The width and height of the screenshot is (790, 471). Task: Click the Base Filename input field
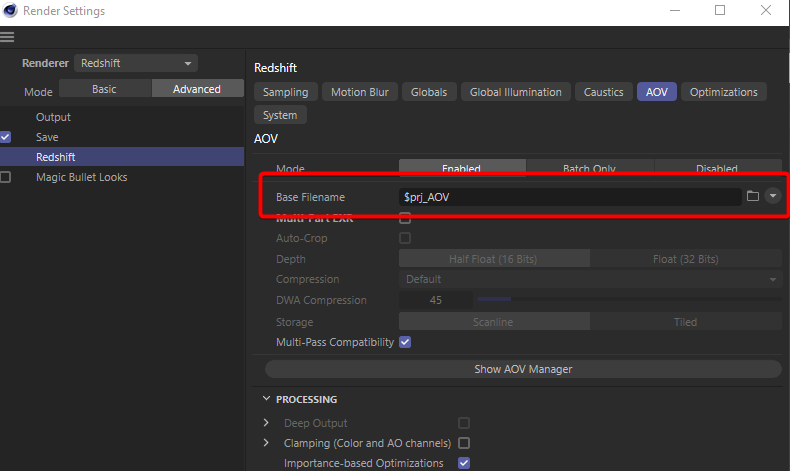pos(570,197)
